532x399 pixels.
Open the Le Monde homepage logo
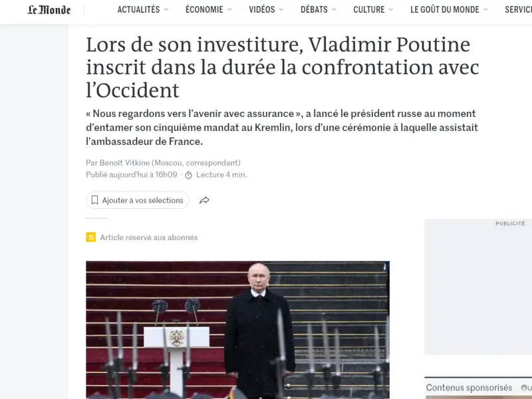pyautogui.click(x=49, y=10)
